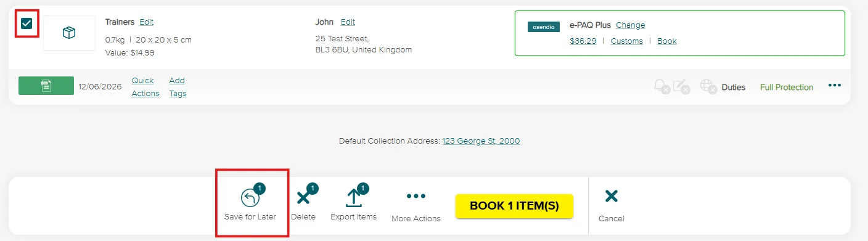The height and width of the screenshot is (241, 868).
Task: Open the three-dot shipment options menu
Action: 835,86
